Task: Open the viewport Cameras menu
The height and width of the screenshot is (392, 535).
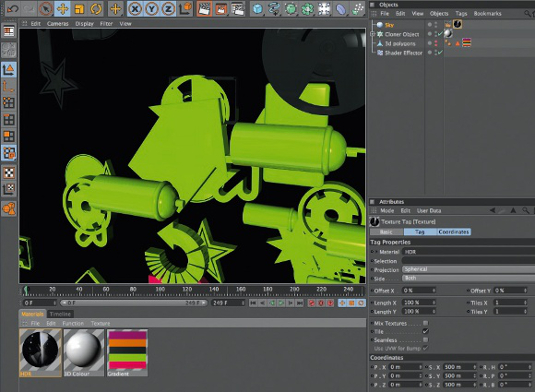Action: pos(57,24)
